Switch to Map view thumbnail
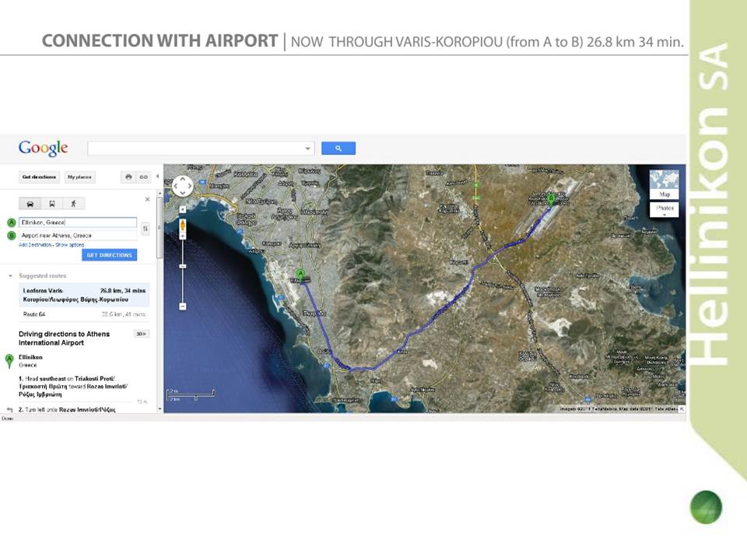 (664, 184)
